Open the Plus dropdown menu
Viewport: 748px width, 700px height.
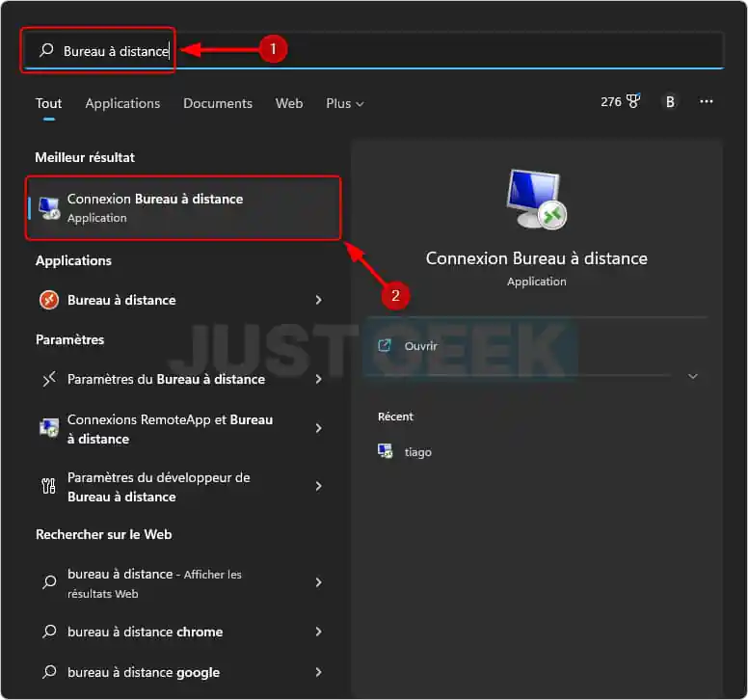click(x=345, y=103)
